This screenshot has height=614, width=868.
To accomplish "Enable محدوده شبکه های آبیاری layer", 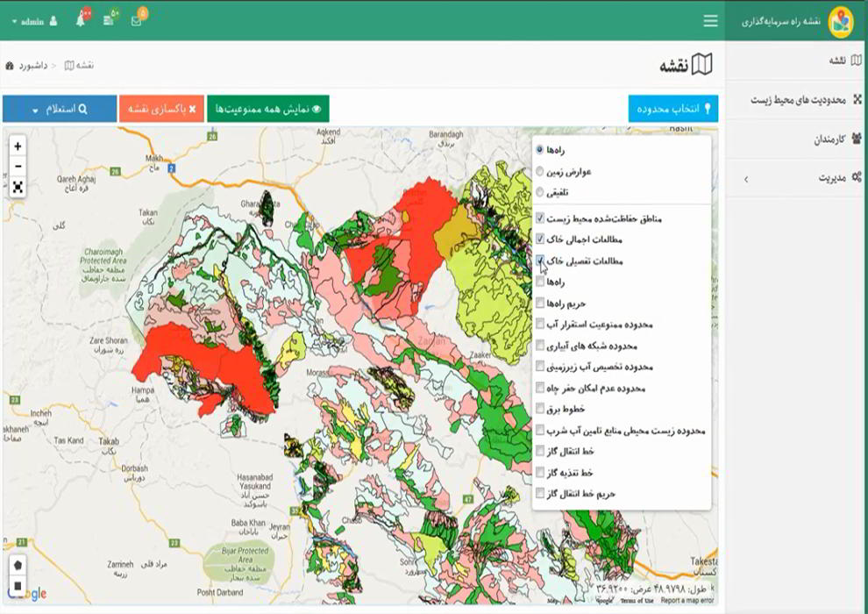I will (540, 346).
